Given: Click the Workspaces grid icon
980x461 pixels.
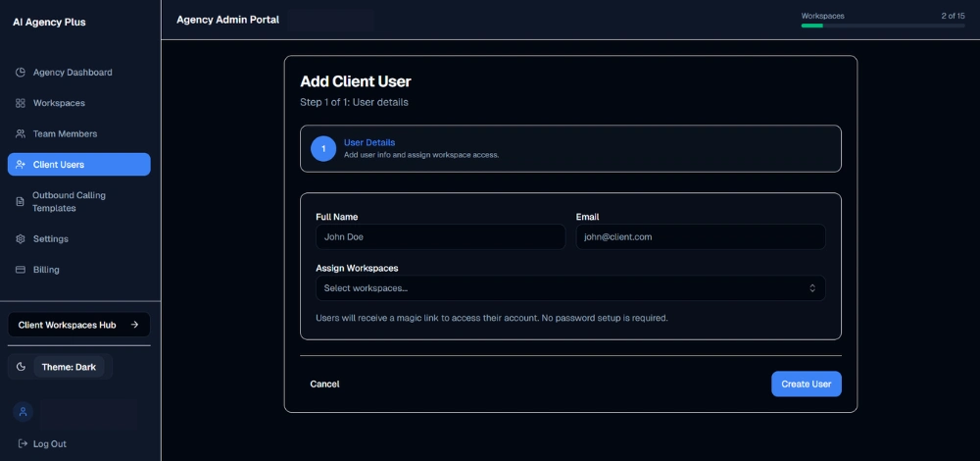Looking at the screenshot, I should [x=20, y=103].
